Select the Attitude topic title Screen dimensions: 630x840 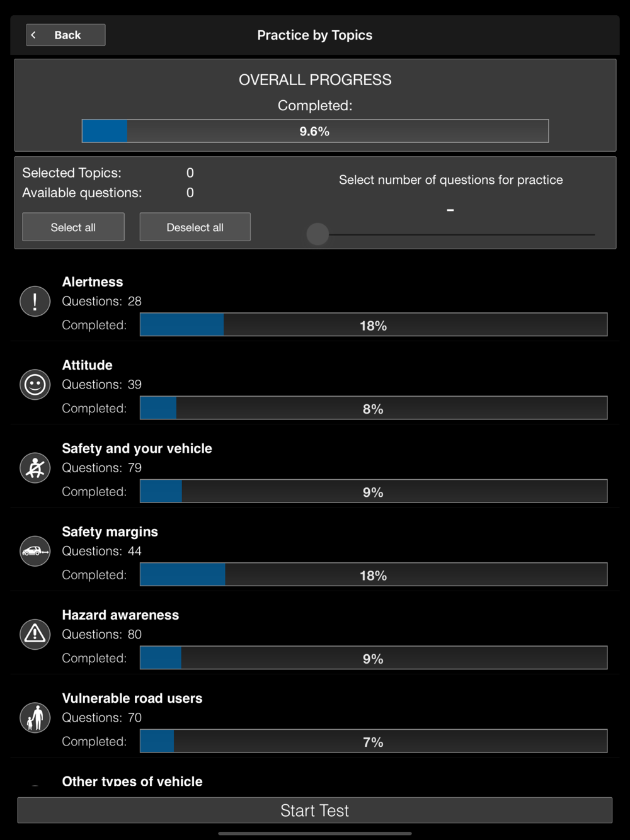(87, 365)
